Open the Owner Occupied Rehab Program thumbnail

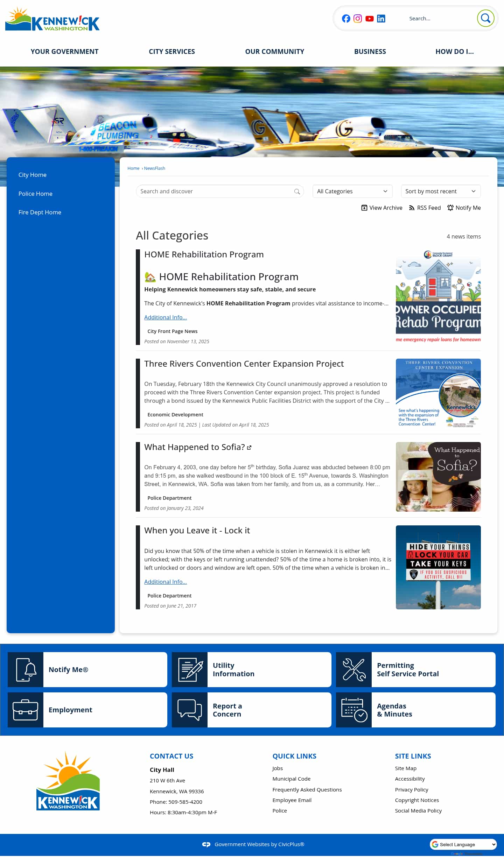pos(438,296)
